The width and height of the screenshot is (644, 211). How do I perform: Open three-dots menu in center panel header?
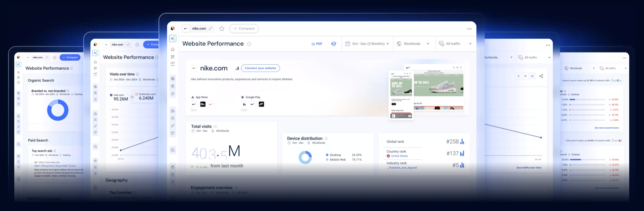click(469, 29)
